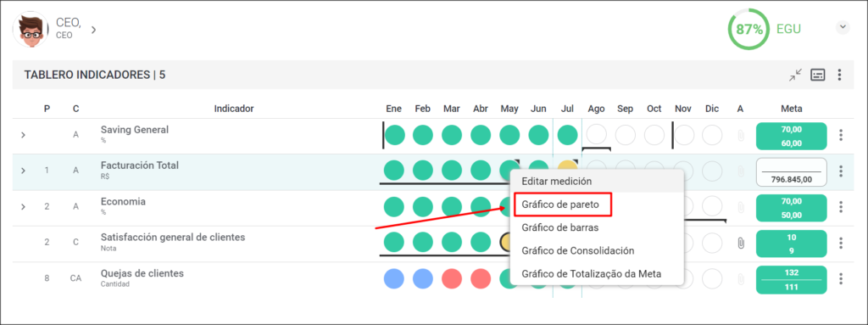
Task: Click Saving General attachment paperclip
Action: 741,135
